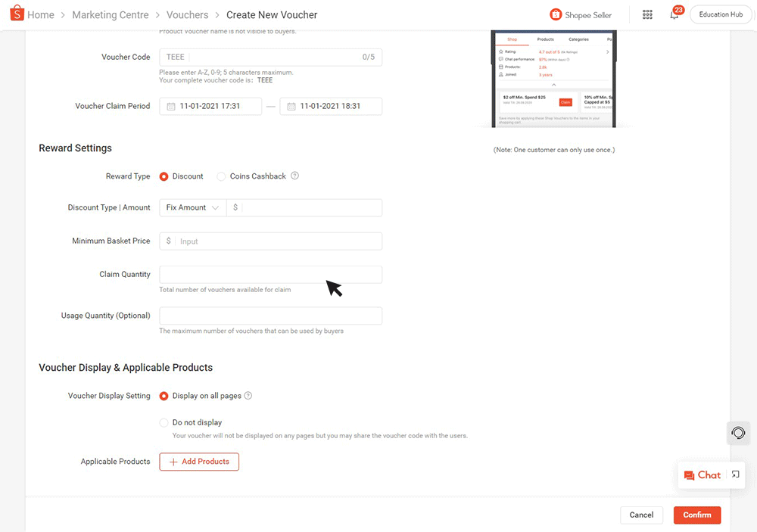
Task: Click the Claim Quantity input field
Action: [x=270, y=274]
